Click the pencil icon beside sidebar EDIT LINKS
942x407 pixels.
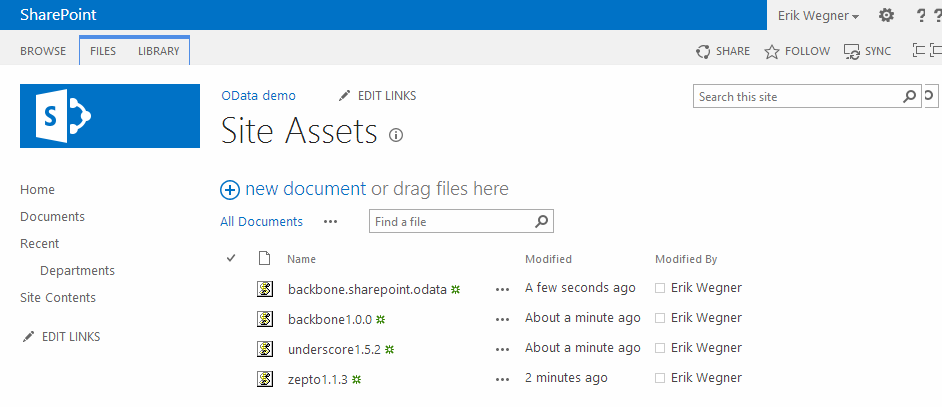click(28, 337)
